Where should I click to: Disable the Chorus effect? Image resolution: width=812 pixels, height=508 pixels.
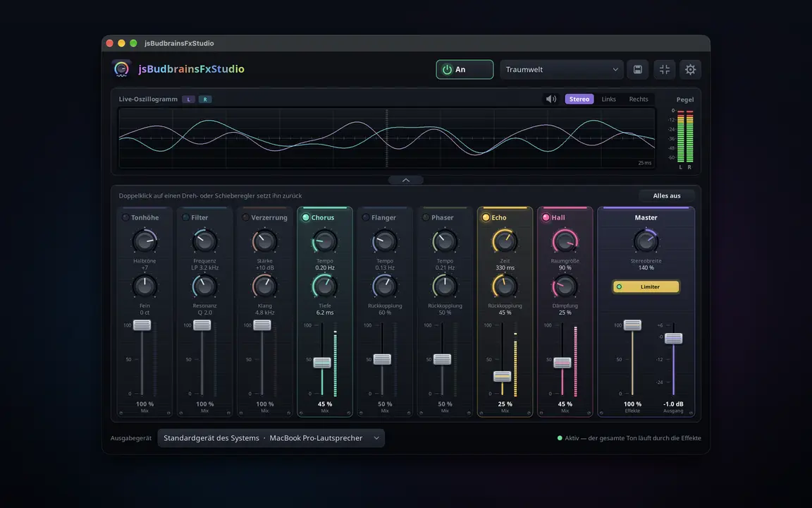click(x=305, y=218)
